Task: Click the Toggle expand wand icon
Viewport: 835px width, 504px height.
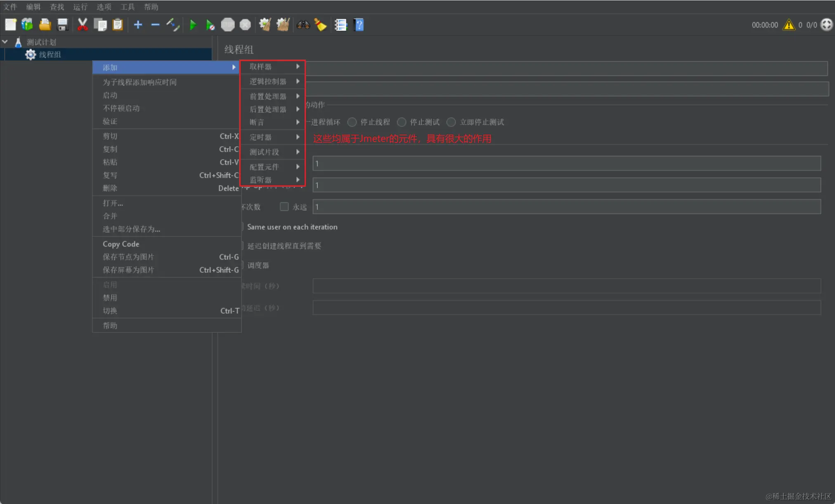Action: pyautogui.click(x=173, y=25)
